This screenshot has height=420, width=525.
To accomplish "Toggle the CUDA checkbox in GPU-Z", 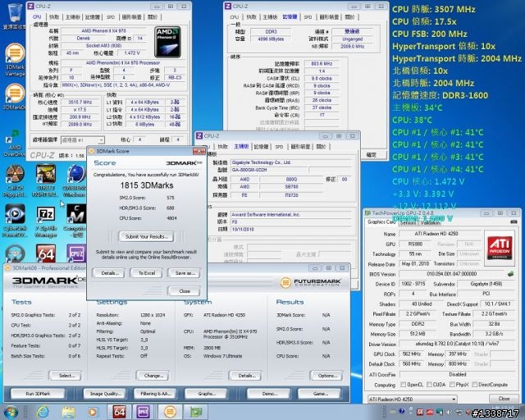I will point(429,385).
